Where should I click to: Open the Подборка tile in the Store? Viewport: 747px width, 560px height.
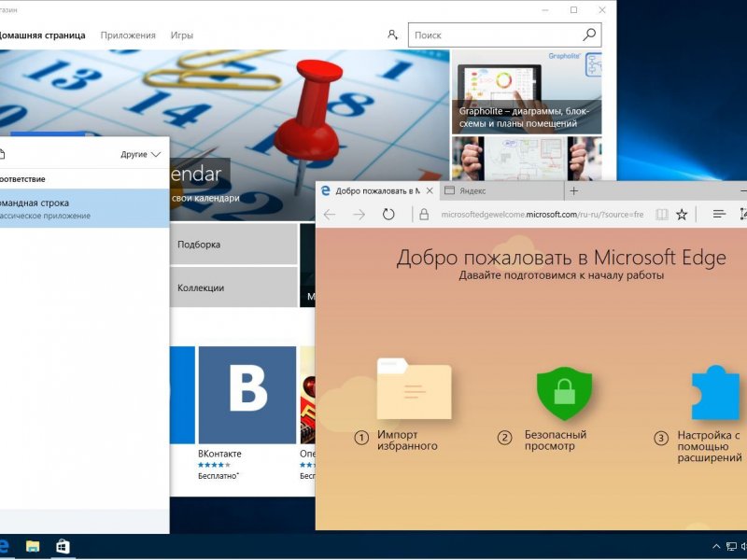click(233, 244)
